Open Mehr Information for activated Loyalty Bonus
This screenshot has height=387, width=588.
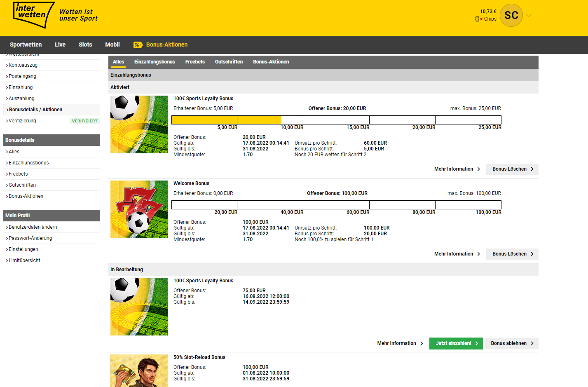[x=457, y=169]
